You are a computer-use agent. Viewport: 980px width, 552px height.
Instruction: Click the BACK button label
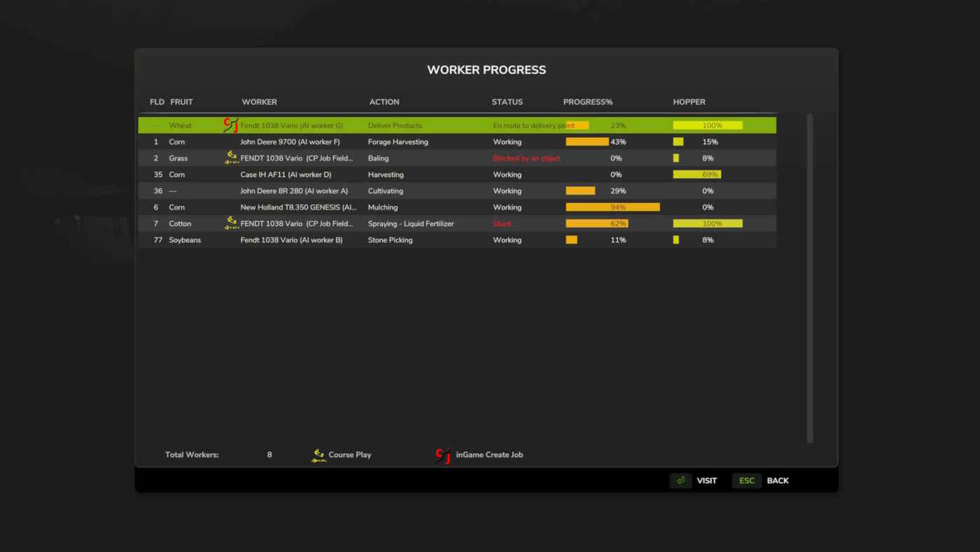coord(778,481)
